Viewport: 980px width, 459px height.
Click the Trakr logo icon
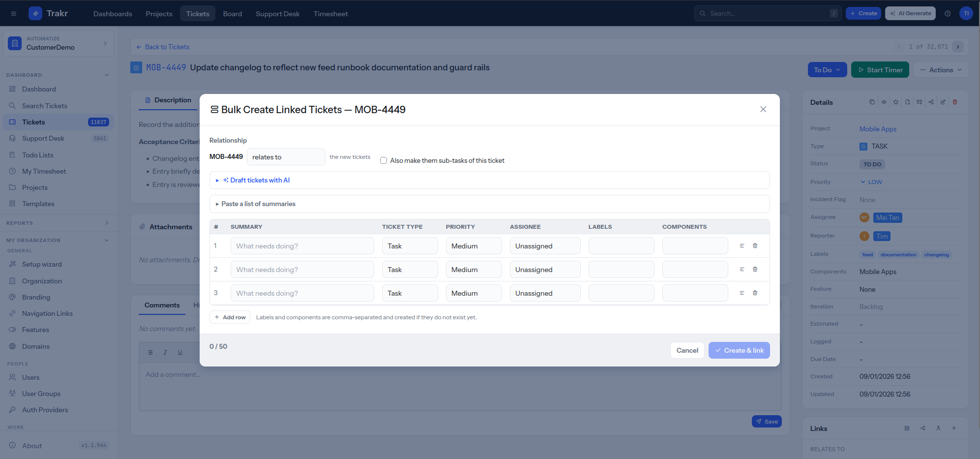(35, 13)
